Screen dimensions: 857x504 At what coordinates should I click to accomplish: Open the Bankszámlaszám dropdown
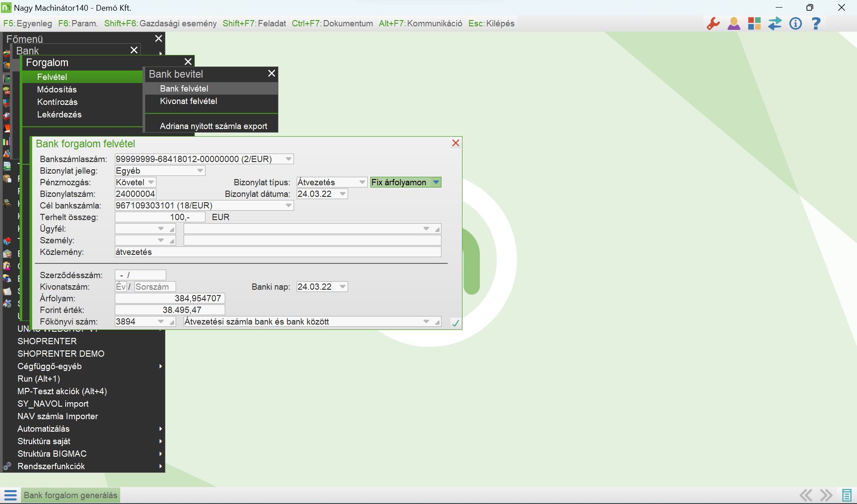(x=289, y=159)
